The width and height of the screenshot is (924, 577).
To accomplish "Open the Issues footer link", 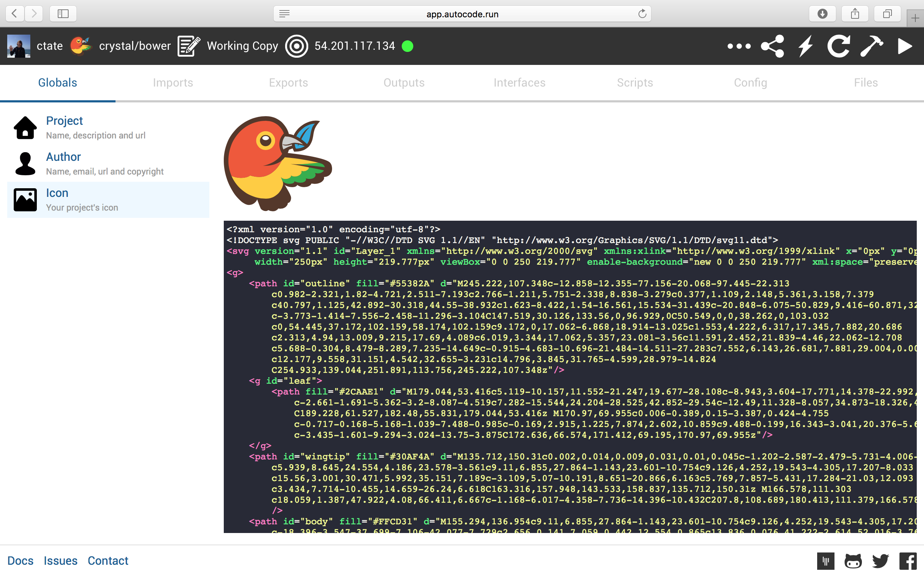I will click(60, 560).
